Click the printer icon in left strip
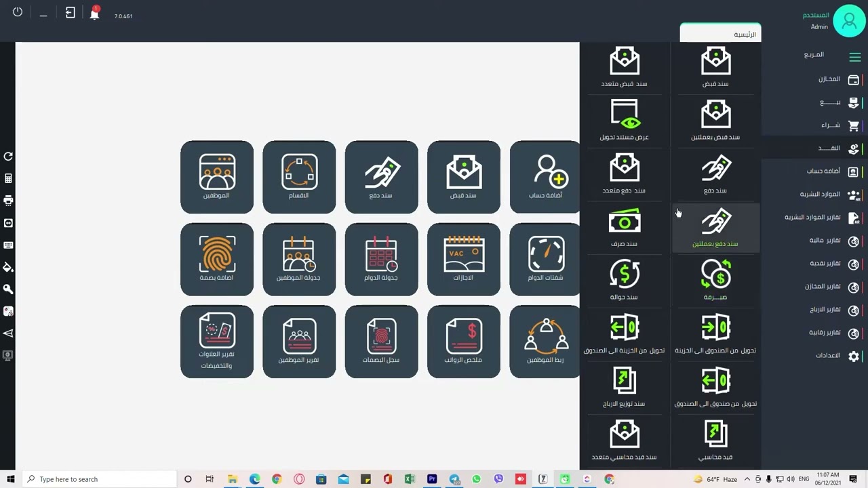 point(8,201)
